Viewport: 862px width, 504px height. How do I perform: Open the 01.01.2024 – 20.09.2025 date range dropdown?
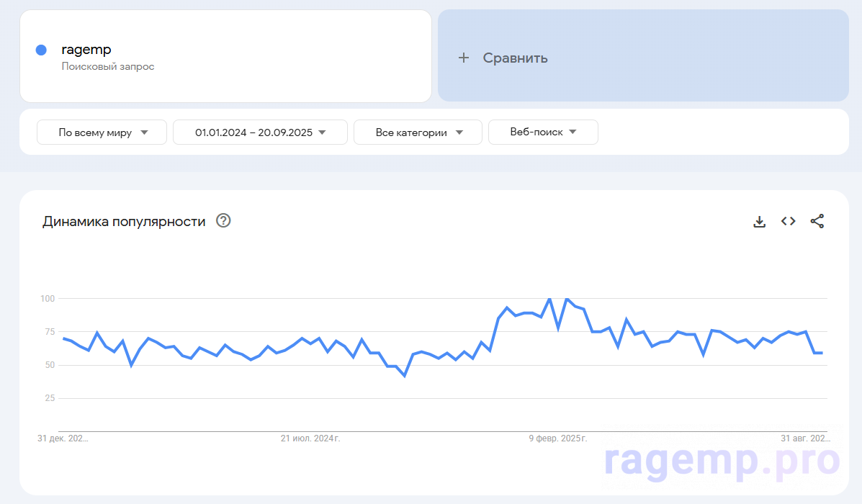pyautogui.click(x=260, y=132)
